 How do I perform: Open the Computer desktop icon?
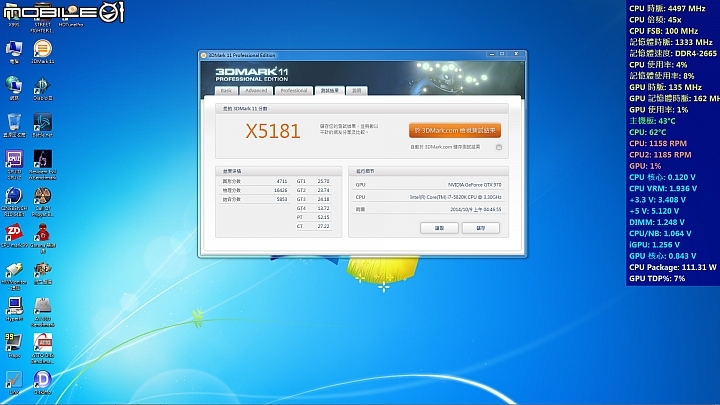pos(14,51)
